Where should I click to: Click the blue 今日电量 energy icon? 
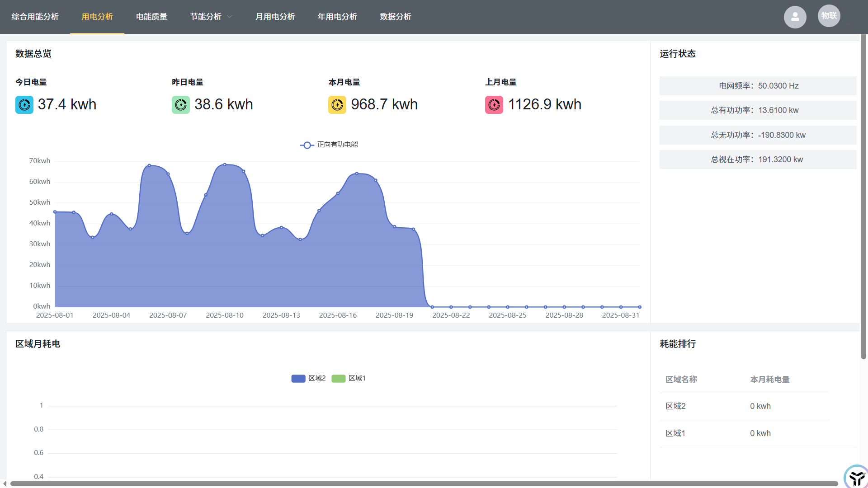24,105
